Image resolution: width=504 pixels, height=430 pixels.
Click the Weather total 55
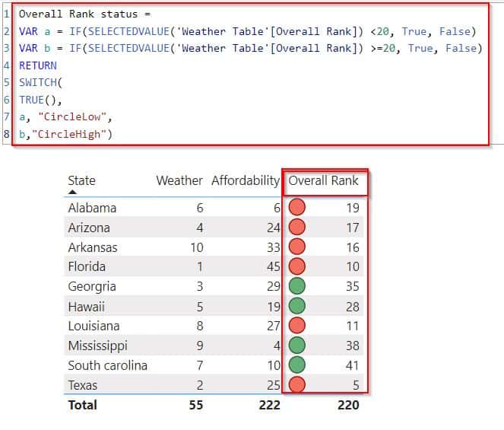196,405
